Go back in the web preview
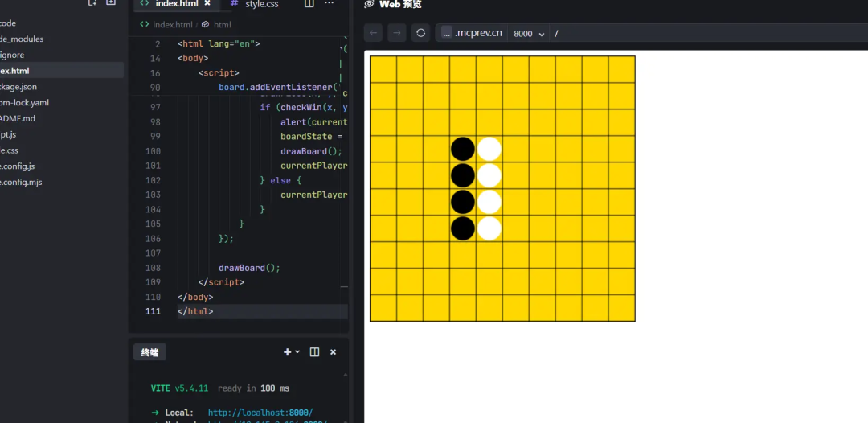Screen dimensions: 868x423 (373, 33)
